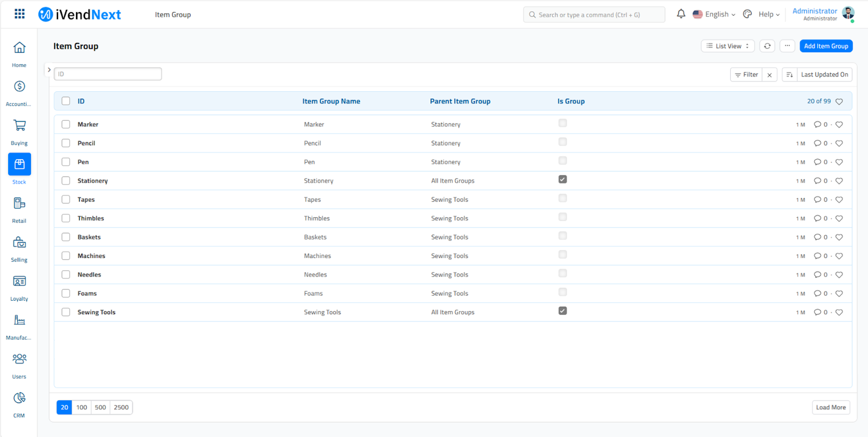Open the apps grid launcher icon
This screenshot has height=437, width=868.
(x=20, y=14)
